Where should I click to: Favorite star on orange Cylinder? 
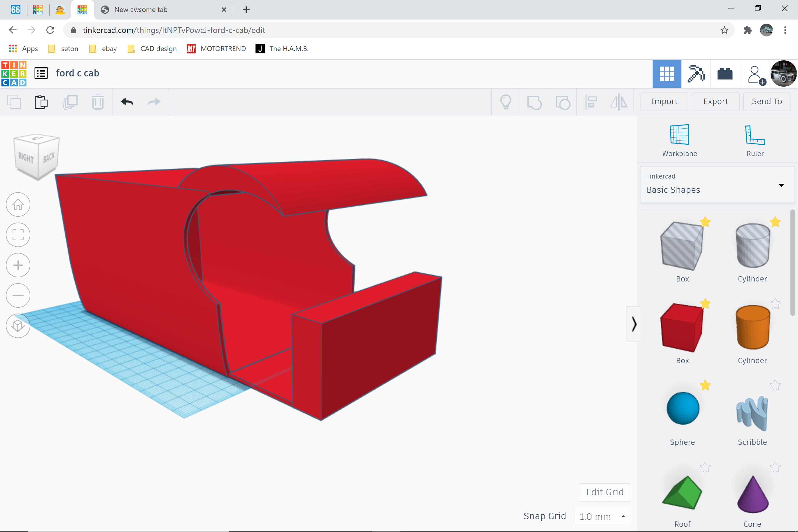click(x=775, y=304)
